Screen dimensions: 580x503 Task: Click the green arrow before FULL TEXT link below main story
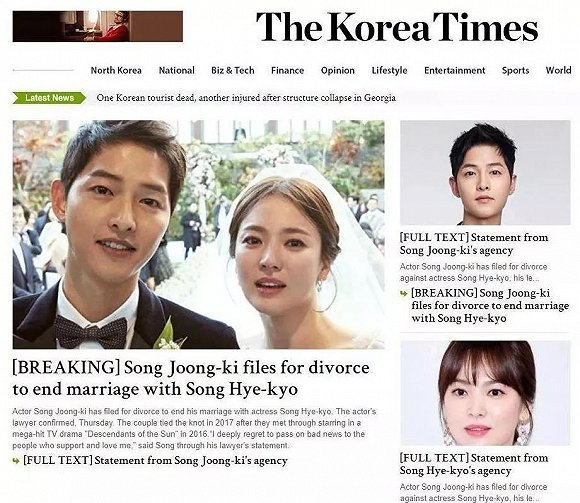pos(16,461)
